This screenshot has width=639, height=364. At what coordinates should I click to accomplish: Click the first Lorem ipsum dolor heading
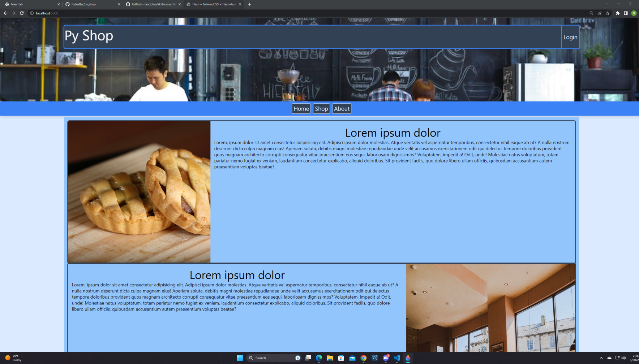pyautogui.click(x=393, y=133)
